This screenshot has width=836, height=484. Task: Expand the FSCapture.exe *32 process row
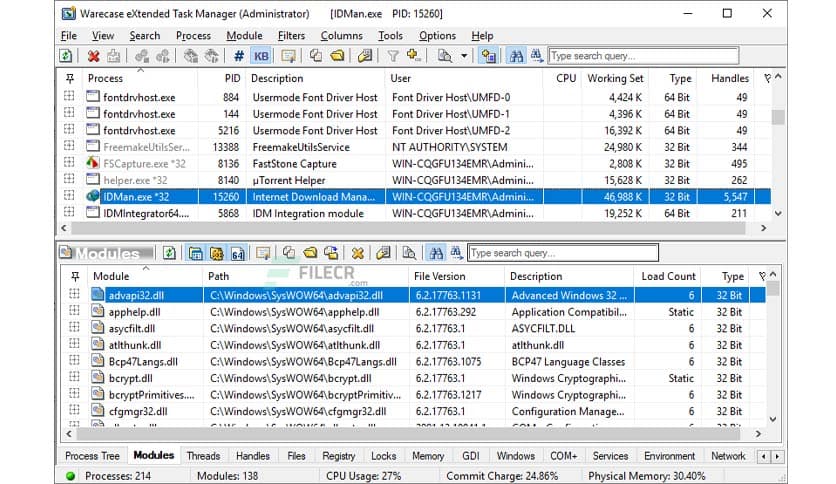69,162
